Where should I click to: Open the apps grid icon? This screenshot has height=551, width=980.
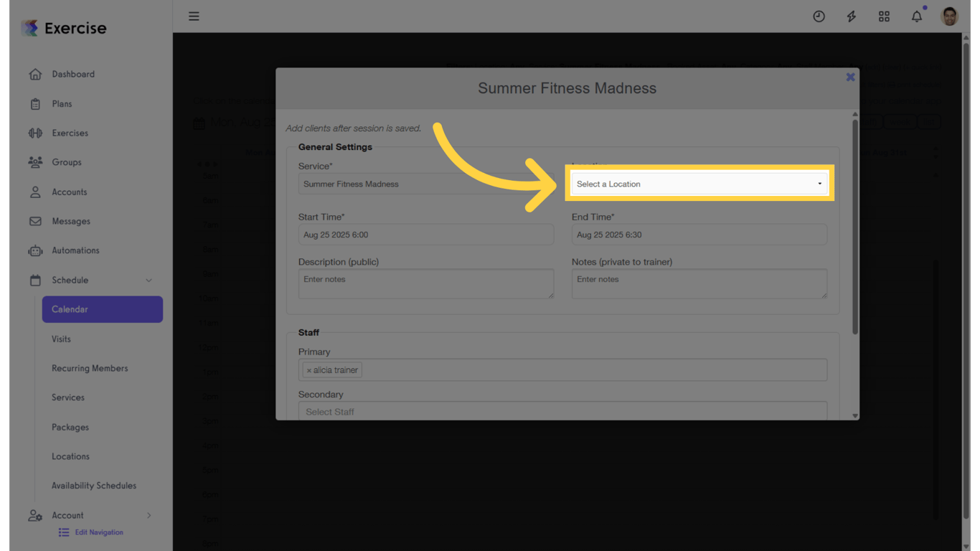point(884,16)
